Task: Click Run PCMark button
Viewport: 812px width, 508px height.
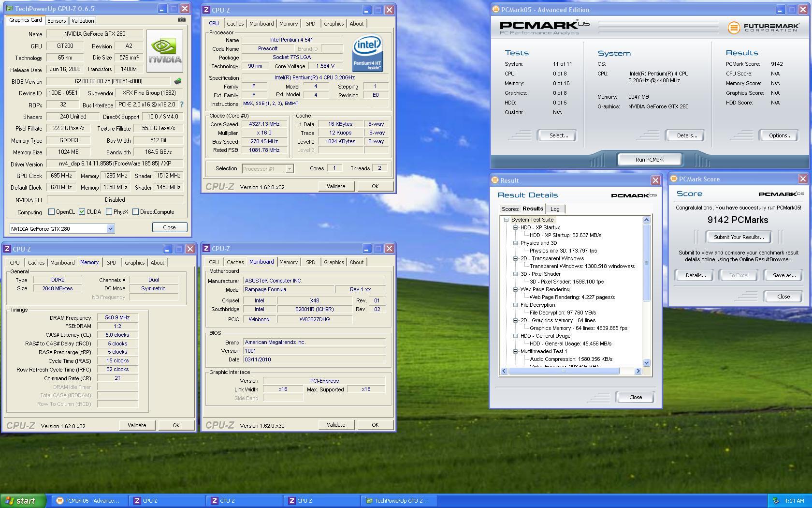Action: tap(650, 160)
